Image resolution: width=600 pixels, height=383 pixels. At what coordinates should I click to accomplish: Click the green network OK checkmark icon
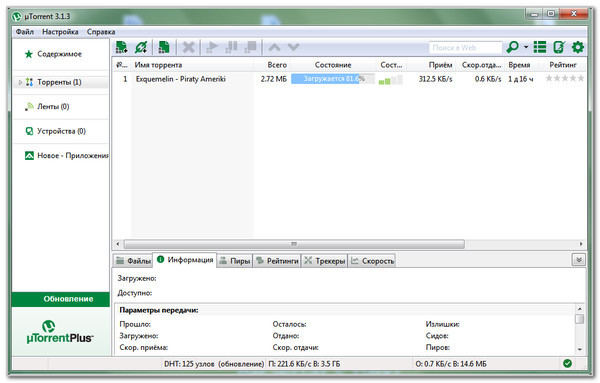tap(567, 363)
